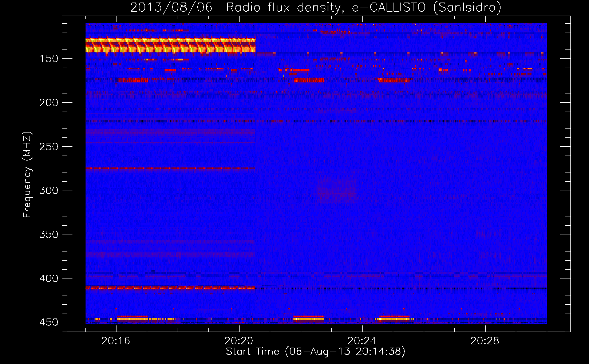This screenshot has width=589, height=364.
Task: Select the 350 frequency tick label
Action: [49, 234]
